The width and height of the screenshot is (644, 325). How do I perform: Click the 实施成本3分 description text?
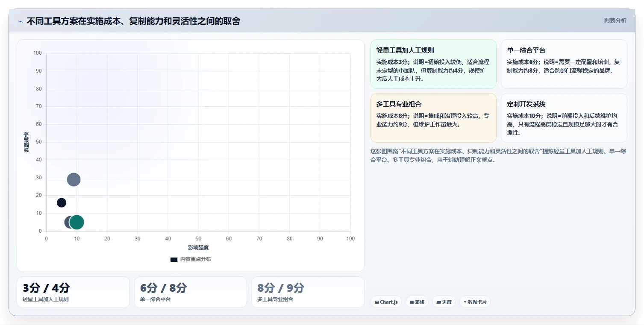(433, 70)
